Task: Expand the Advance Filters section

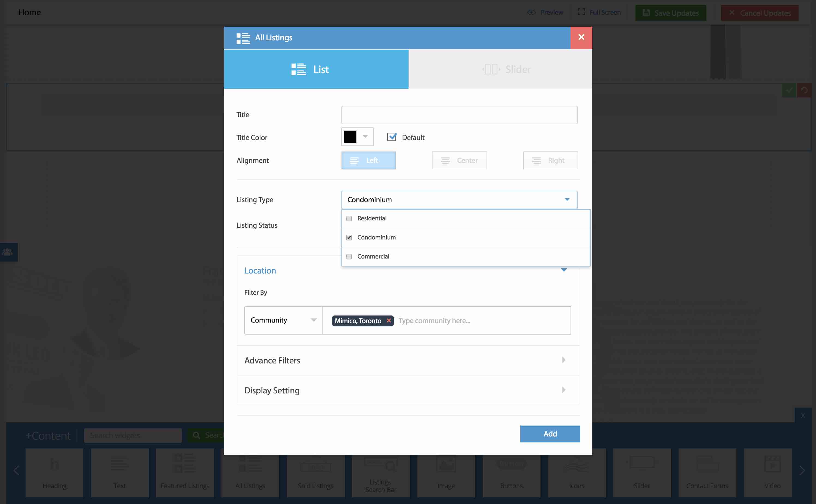Action: tap(408, 360)
